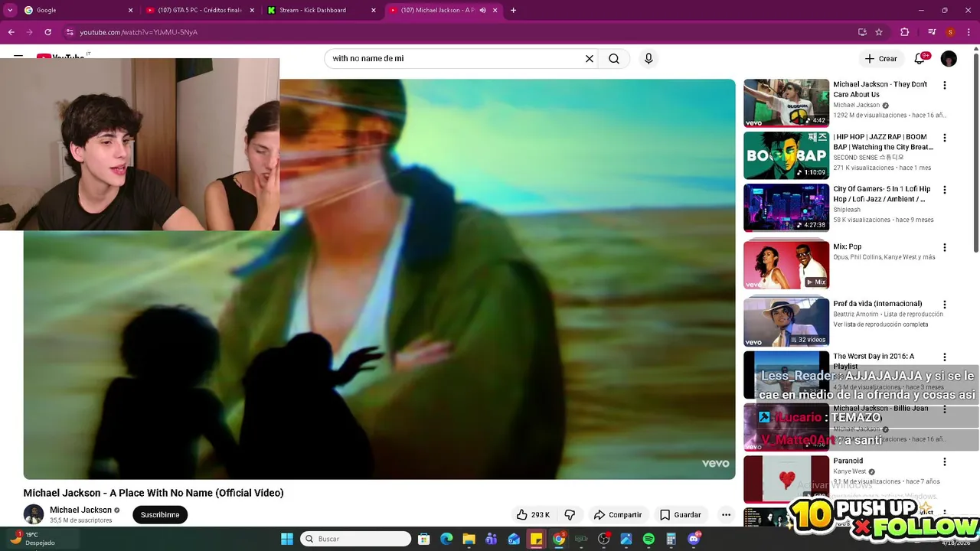The image size is (980, 551).
Task: Open Chrome three-dot menu
Action: tap(969, 32)
